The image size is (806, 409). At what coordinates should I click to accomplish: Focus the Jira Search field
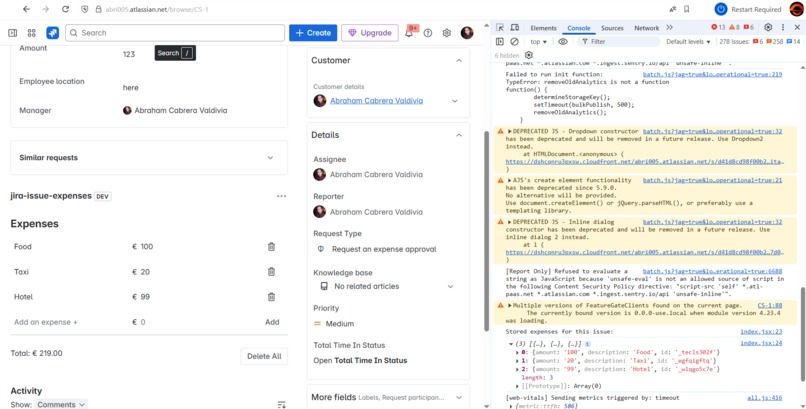point(175,33)
